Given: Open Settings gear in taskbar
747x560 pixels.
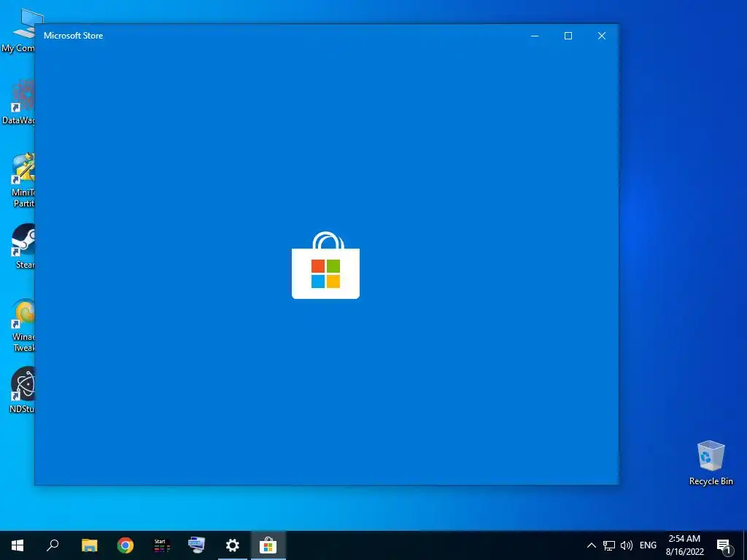Looking at the screenshot, I should 233,545.
